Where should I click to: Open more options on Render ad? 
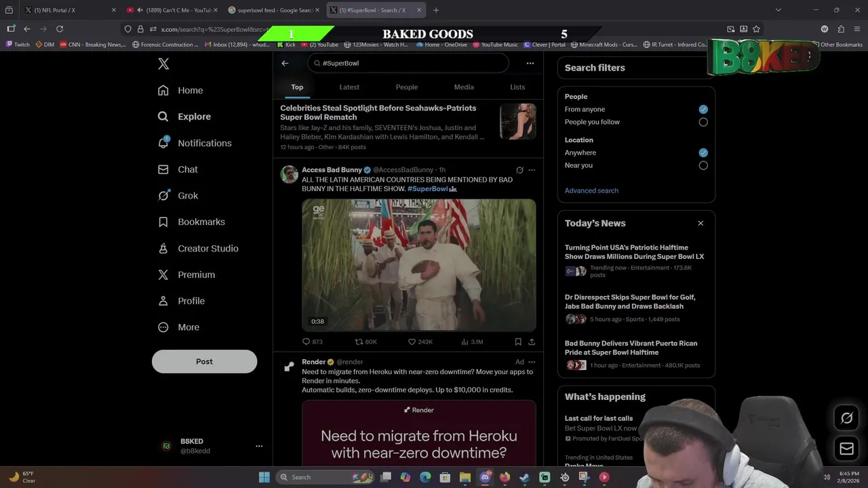tap(532, 362)
